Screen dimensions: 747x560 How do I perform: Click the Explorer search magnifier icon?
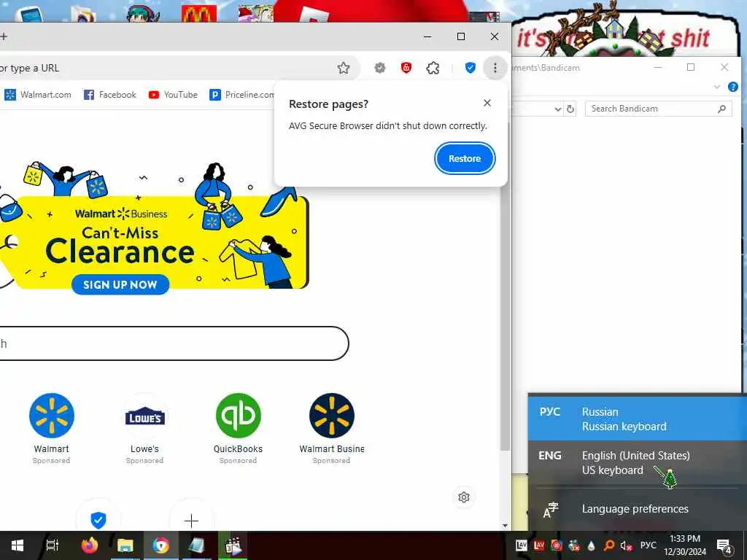[x=721, y=109]
